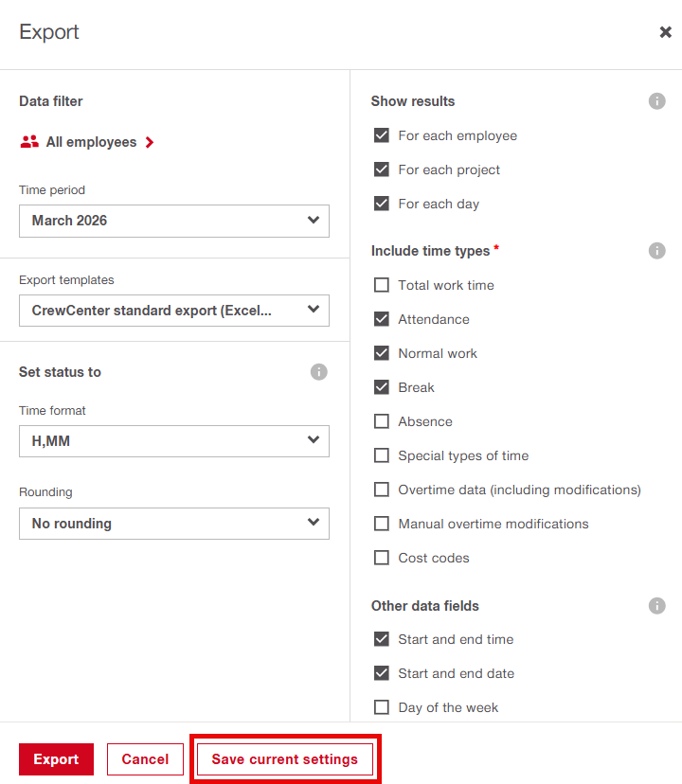Enable Total work time checkbox
The height and width of the screenshot is (784, 682).
click(382, 285)
